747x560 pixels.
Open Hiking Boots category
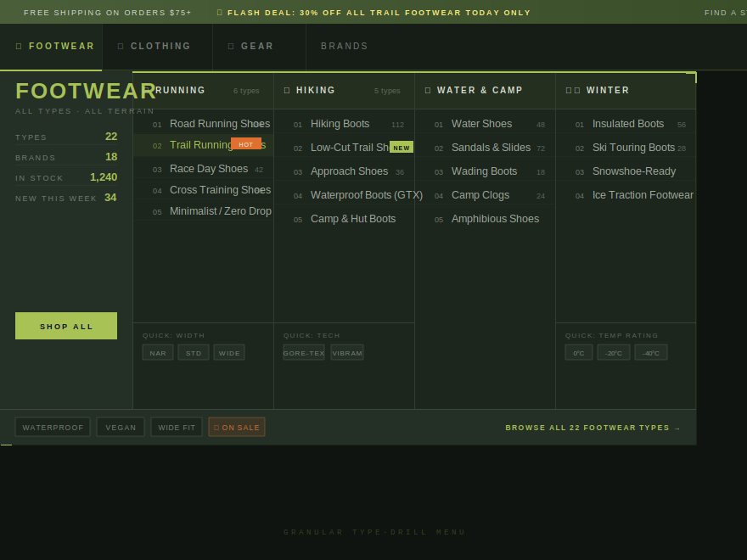344,124
